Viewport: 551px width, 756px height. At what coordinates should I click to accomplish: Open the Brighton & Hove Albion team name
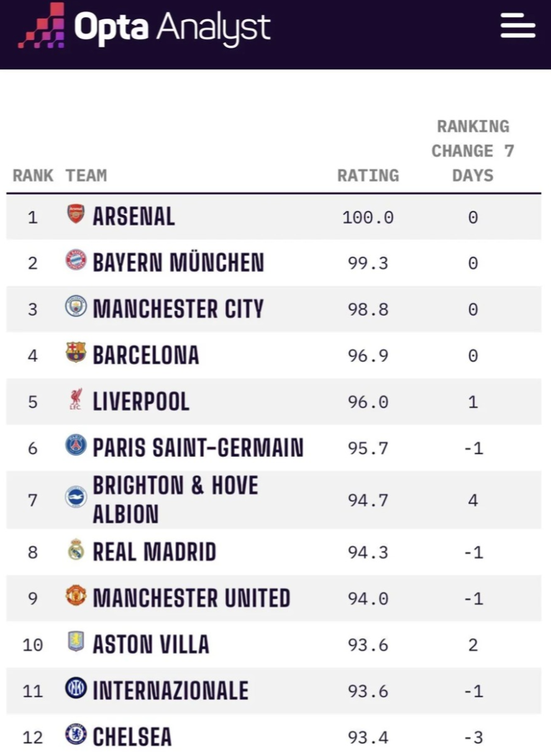(176, 499)
